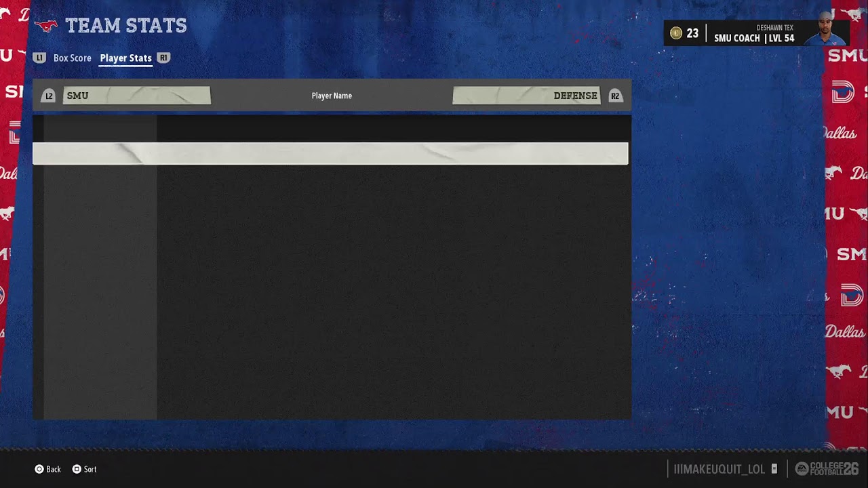Click the Back circle button icon
The image size is (868, 488).
pyautogui.click(x=39, y=469)
